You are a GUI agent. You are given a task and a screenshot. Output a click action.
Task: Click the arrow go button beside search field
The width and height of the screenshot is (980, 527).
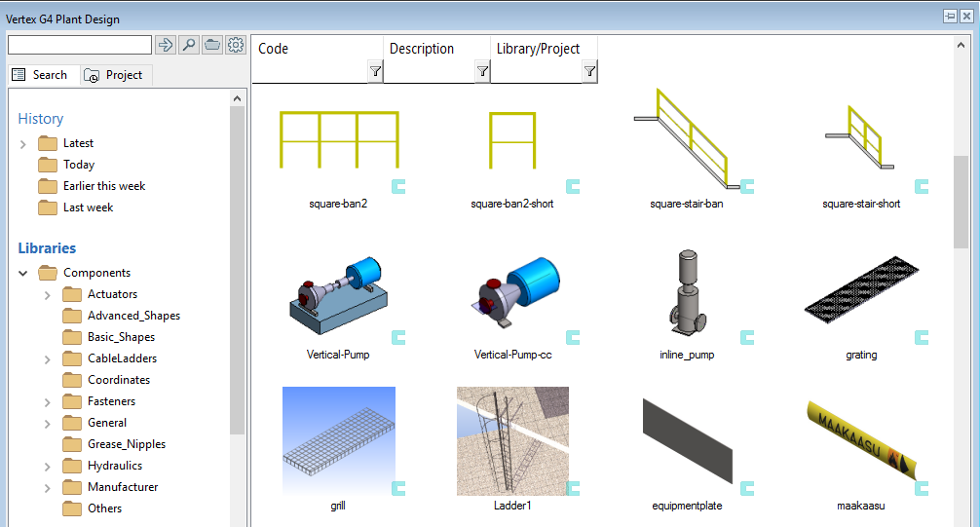pos(165,45)
